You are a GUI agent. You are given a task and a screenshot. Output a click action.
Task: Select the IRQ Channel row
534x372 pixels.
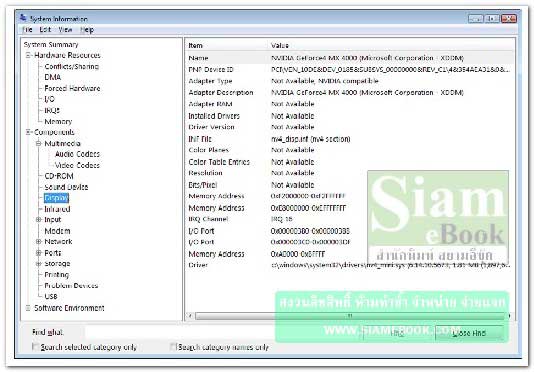(x=350, y=219)
